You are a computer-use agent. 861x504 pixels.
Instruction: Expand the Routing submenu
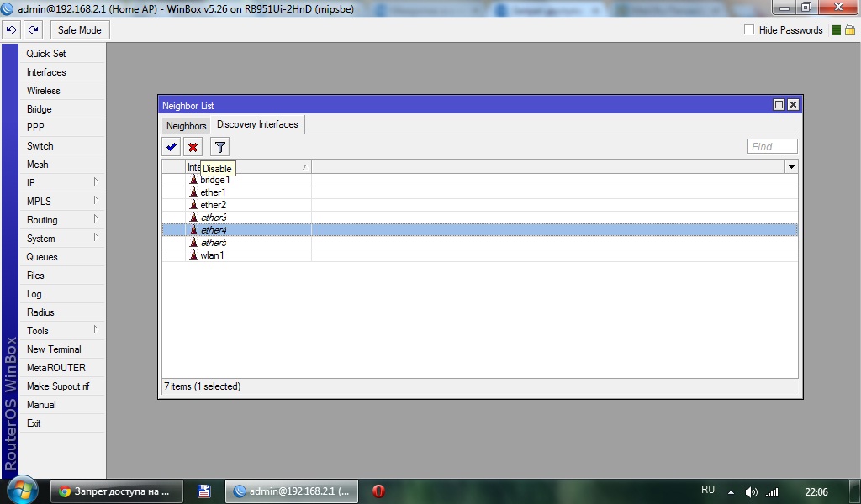tap(62, 220)
